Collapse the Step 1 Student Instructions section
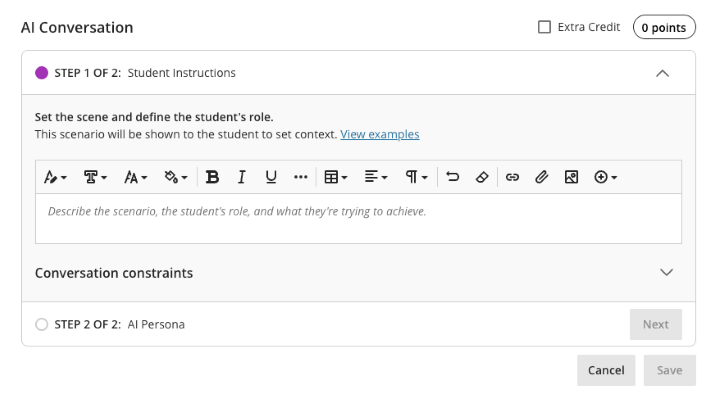716x404 pixels. 663,73
